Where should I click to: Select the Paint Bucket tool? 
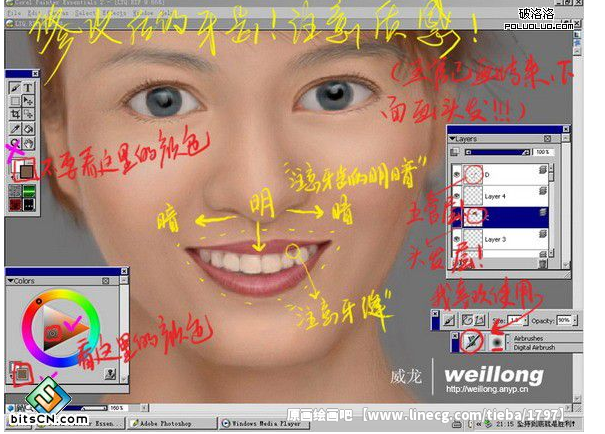[29, 129]
